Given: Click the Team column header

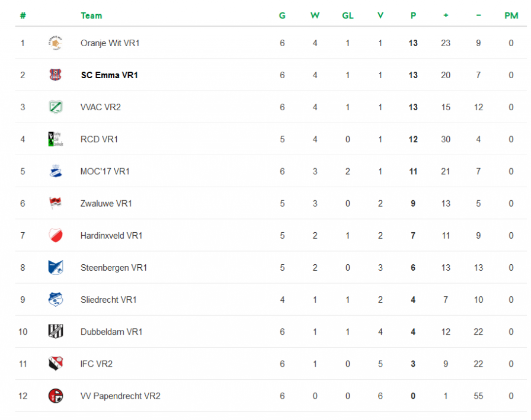Looking at the screenshot, I should [91, 15].
